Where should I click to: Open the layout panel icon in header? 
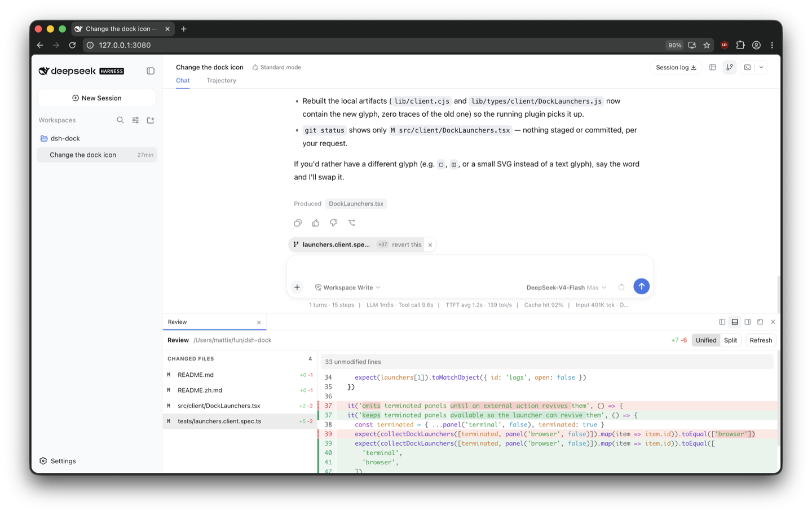click(713, 68)
